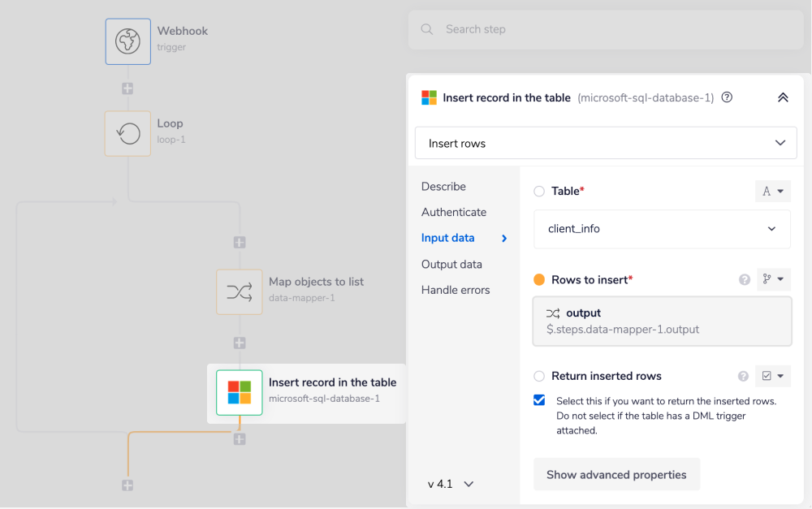Open the A data-type selector beside Table

point(772,191)
